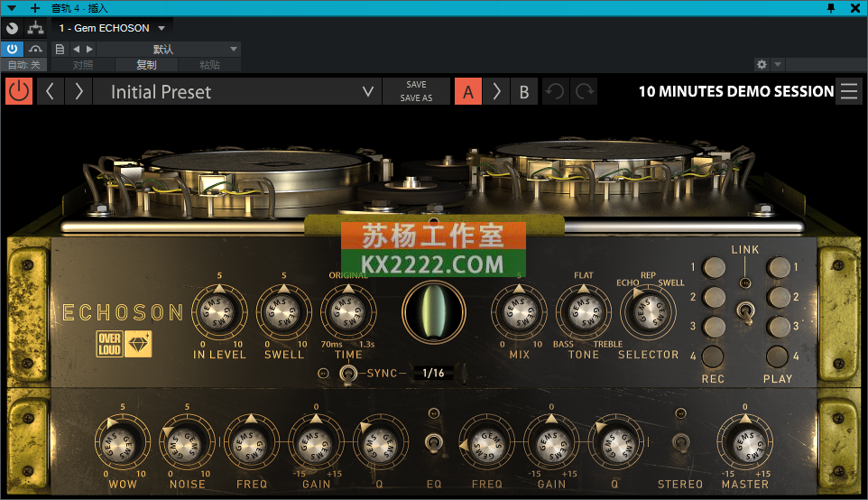Go to previous preset arrow

coord(50,91)
